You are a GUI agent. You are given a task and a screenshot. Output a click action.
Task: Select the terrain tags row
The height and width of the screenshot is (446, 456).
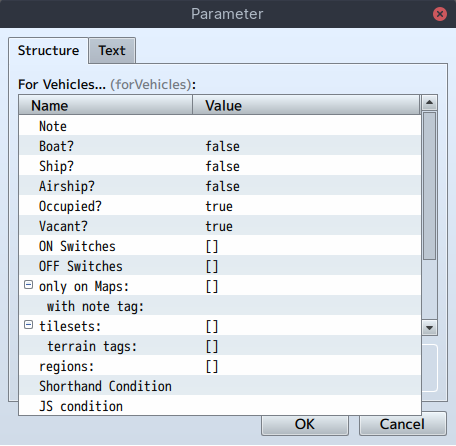click(220, 345)
